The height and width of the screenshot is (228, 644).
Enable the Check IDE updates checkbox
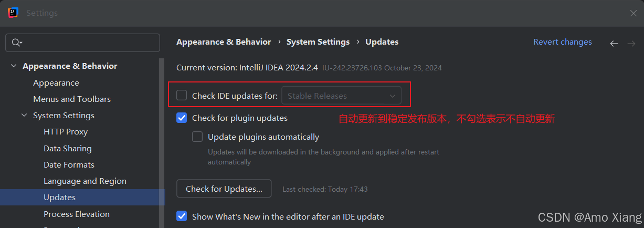182,95
